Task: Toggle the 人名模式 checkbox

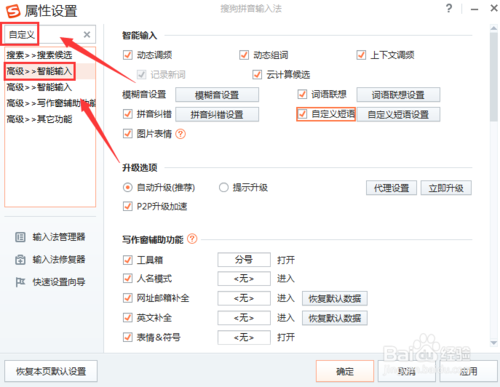Action: (x=128, y=278)
